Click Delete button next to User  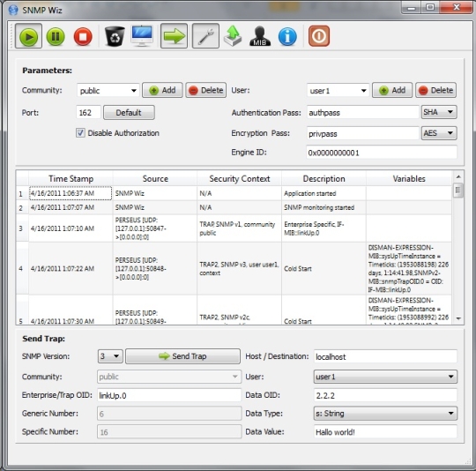point(435,90)
